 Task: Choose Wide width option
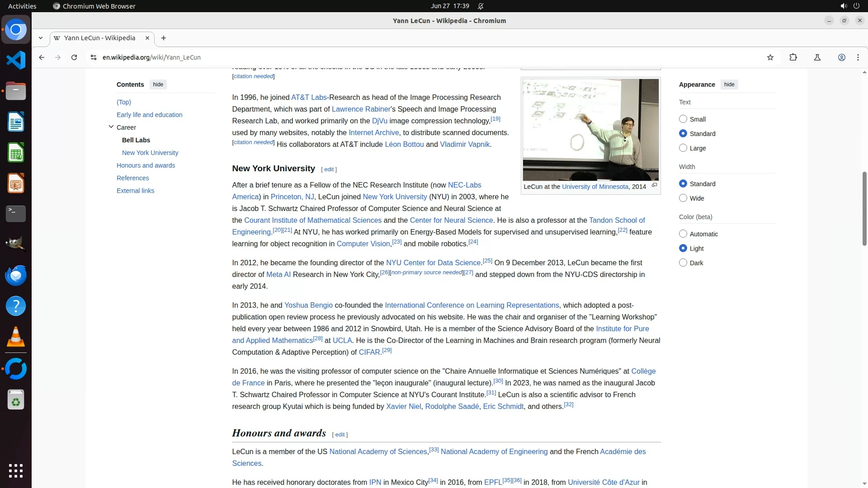683,198
